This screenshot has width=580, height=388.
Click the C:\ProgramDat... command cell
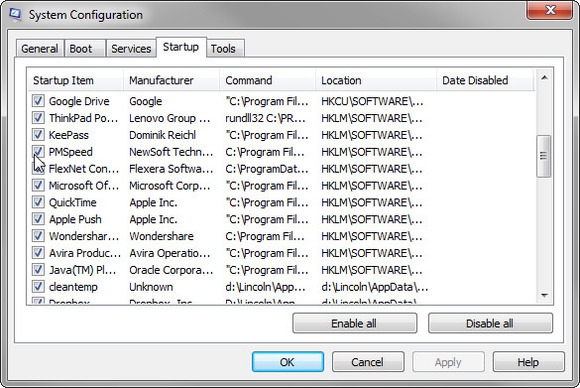[x=266, y=169]
